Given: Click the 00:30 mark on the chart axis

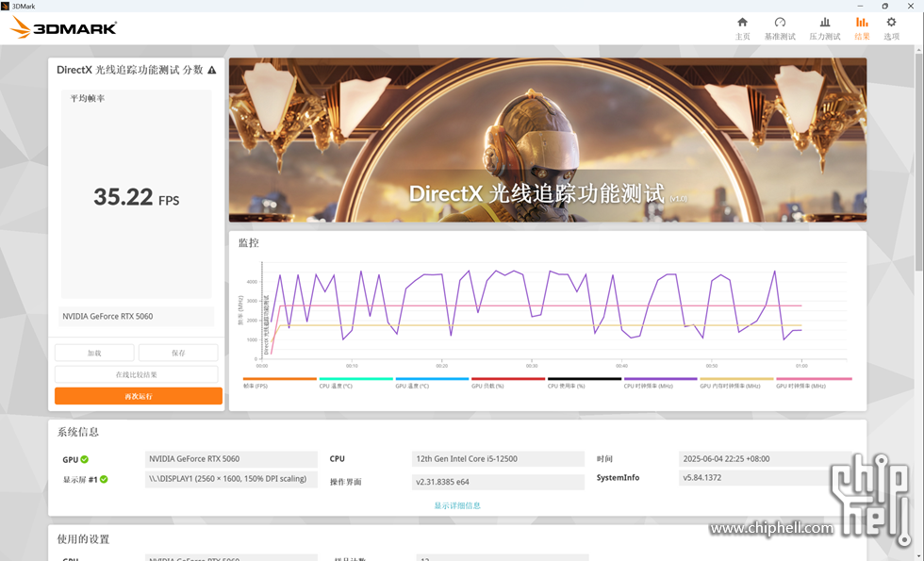Looking at the screenshot, I should pyautogui.click(x=532, y=366).
